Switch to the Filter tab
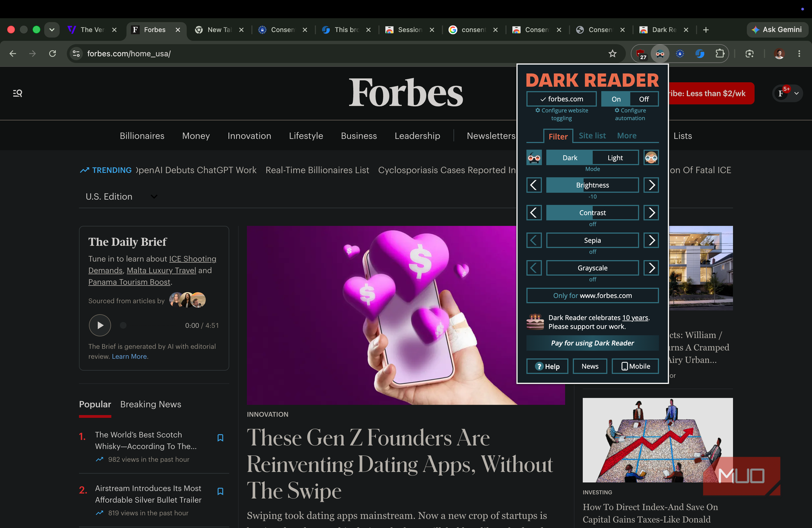Screen dimensions: 812x528 point(558,136)
